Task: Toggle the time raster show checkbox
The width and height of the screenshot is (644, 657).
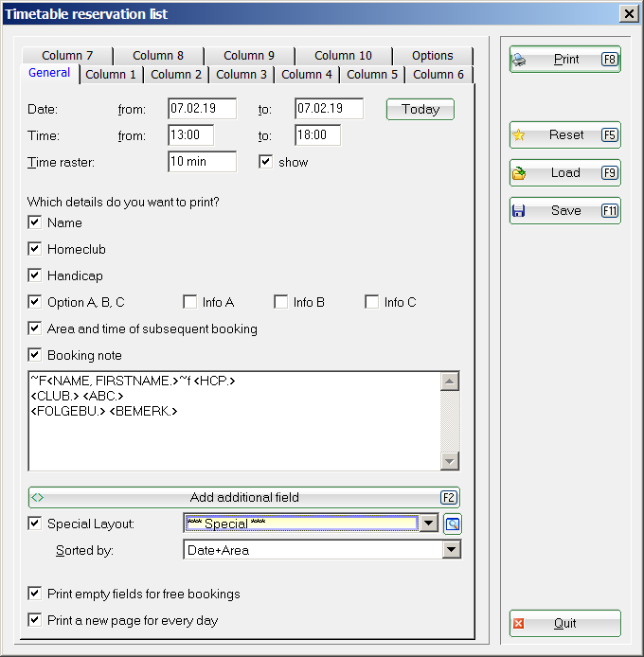Action: tap(266, 162)
